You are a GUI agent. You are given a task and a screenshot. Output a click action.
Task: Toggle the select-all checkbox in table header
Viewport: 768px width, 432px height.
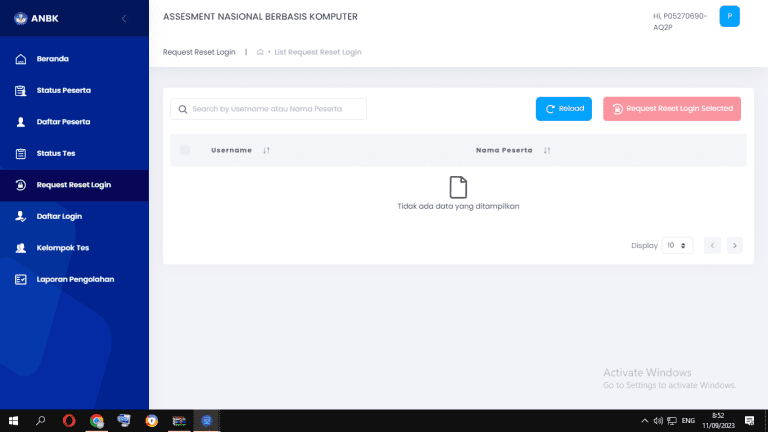[185, 150]
